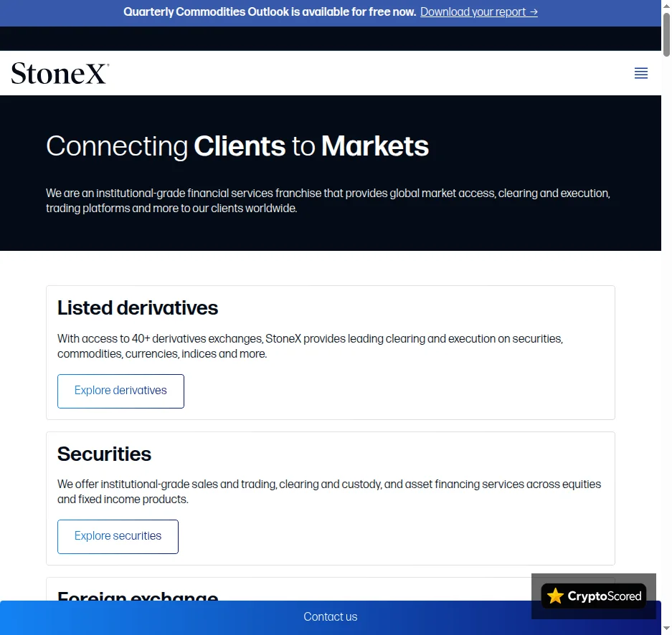The width and height of the screenshot is (672, 635).
Task: Click Explore derivatives button
Action: click(x=121, y=391)
